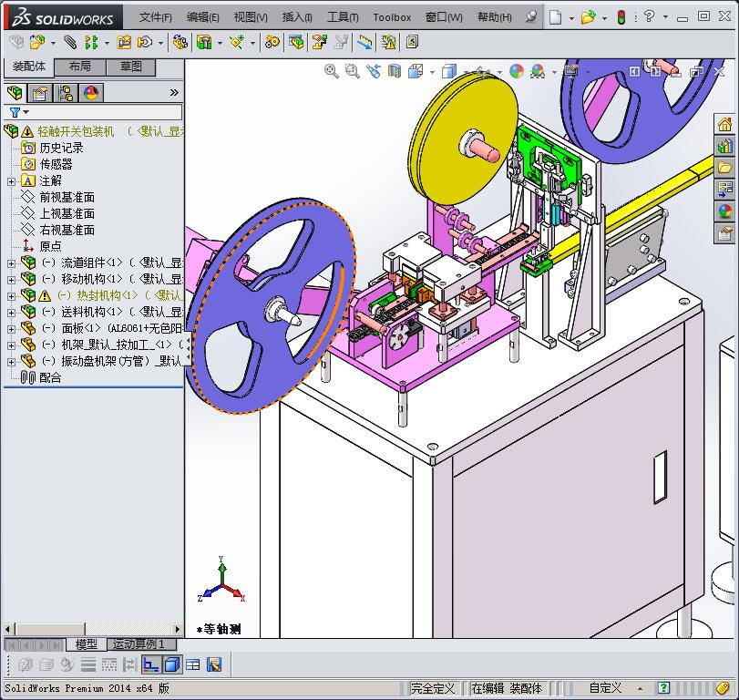Select 前视基准面 plane in tree
739x700 pixels.
point(67,198)
